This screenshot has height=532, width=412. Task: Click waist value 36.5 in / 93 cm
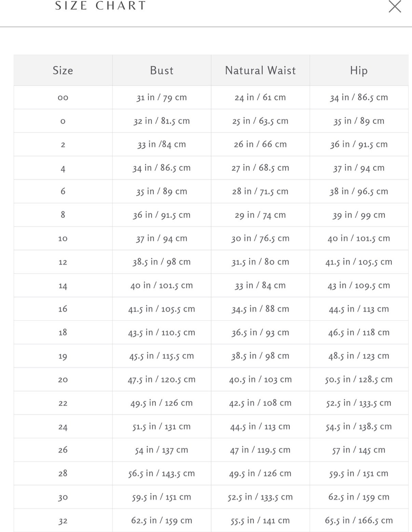click(x=260, y=332)
